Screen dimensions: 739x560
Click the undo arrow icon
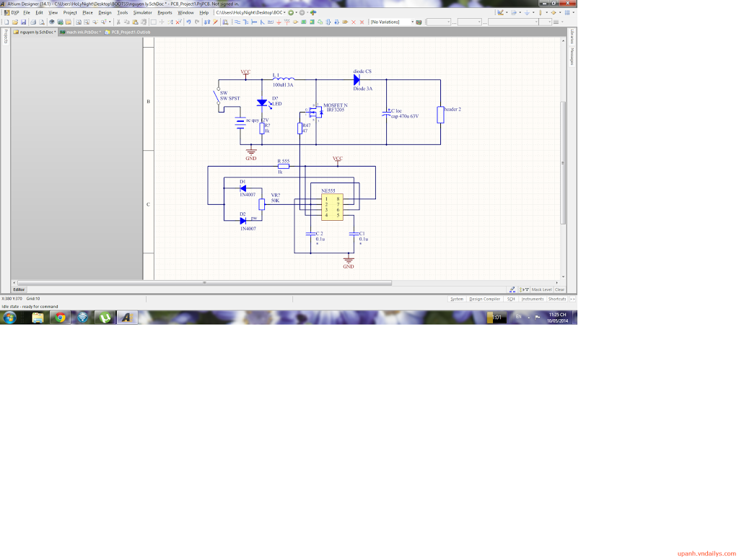pyautogui.click(x=188, y=22)
